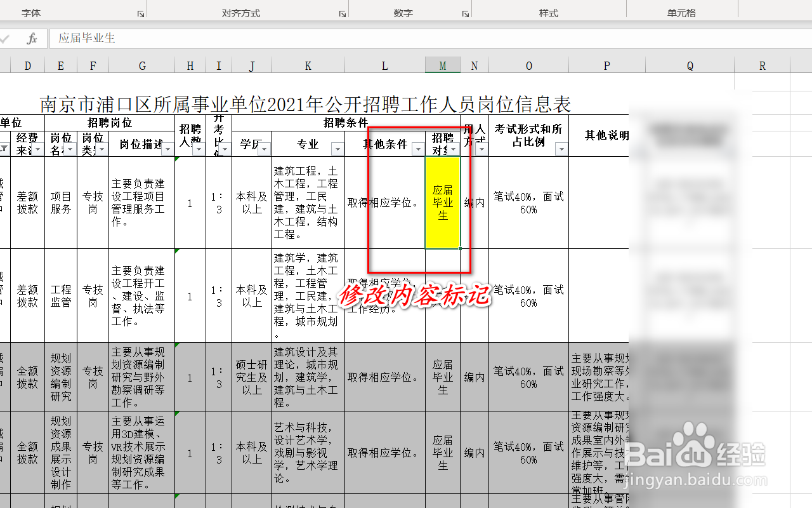Click 应届毕业生 cell in 规划资源编制研究 row

click(443, 377)
